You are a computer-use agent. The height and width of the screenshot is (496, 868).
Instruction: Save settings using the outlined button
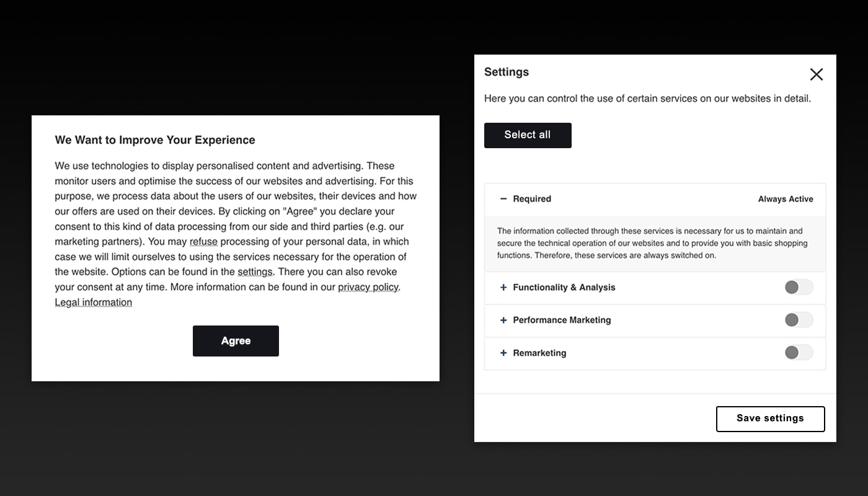coord(770,418)
